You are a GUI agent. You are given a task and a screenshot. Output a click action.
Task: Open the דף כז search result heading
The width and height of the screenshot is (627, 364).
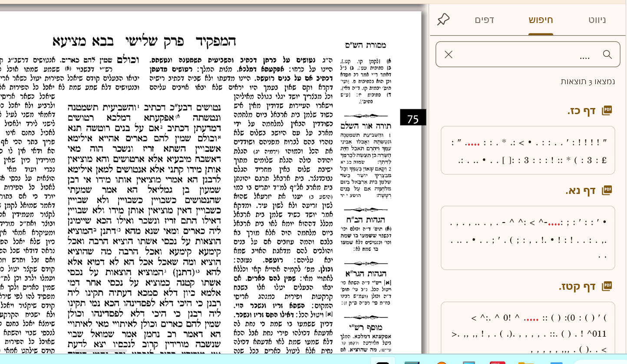pyautogui.click(x=581, y=111)
